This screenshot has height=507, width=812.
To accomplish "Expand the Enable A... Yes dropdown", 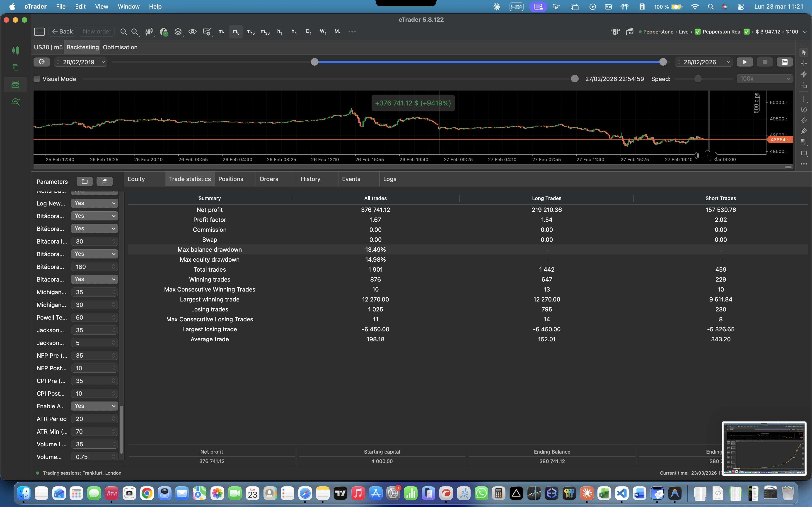I will tap(94, 406).
